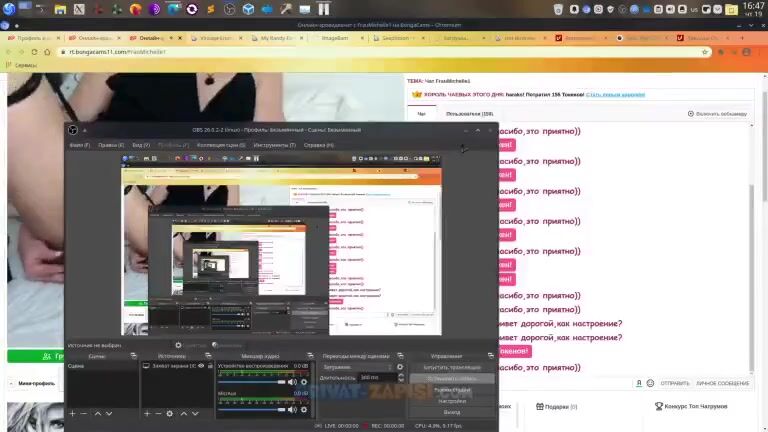
Task: Open Mic/Aux gear settings in mixer
Action: point(304,409)
